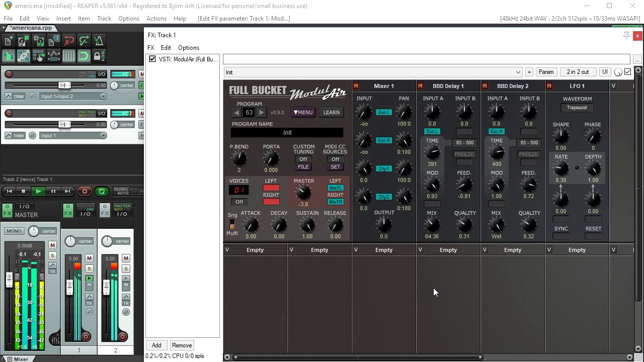The image size is (644, 362).
Task: Open the Track menu
Action: 104,19
